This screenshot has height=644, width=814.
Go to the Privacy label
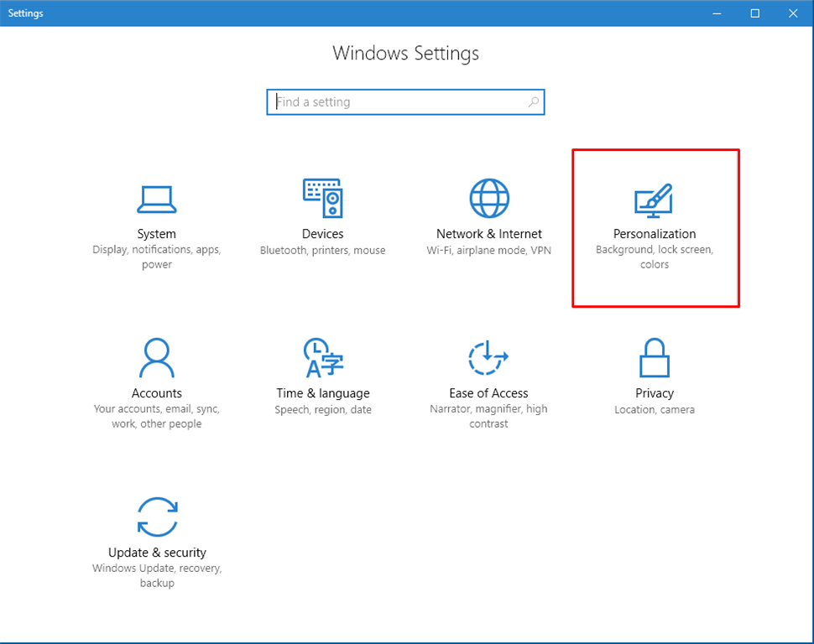coord(655,393)
